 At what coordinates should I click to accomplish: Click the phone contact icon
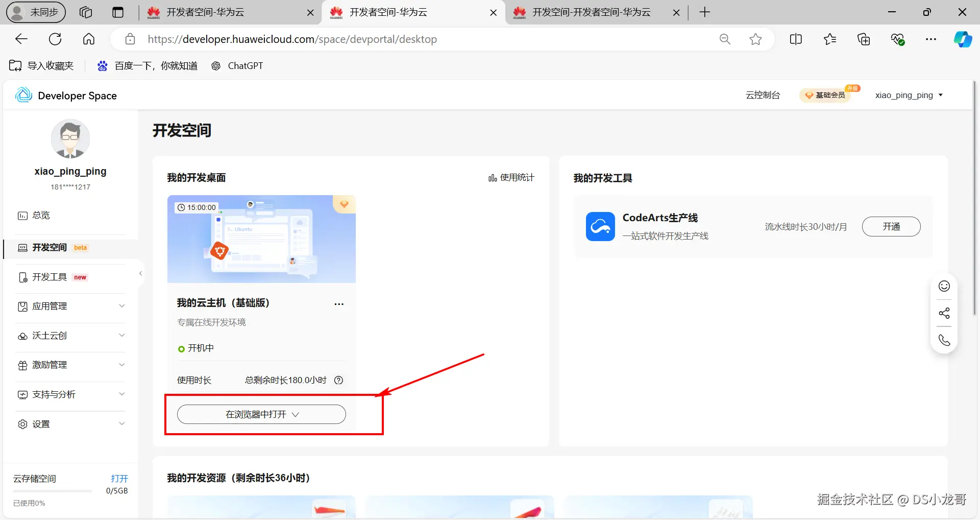click(x=944, y=340)
